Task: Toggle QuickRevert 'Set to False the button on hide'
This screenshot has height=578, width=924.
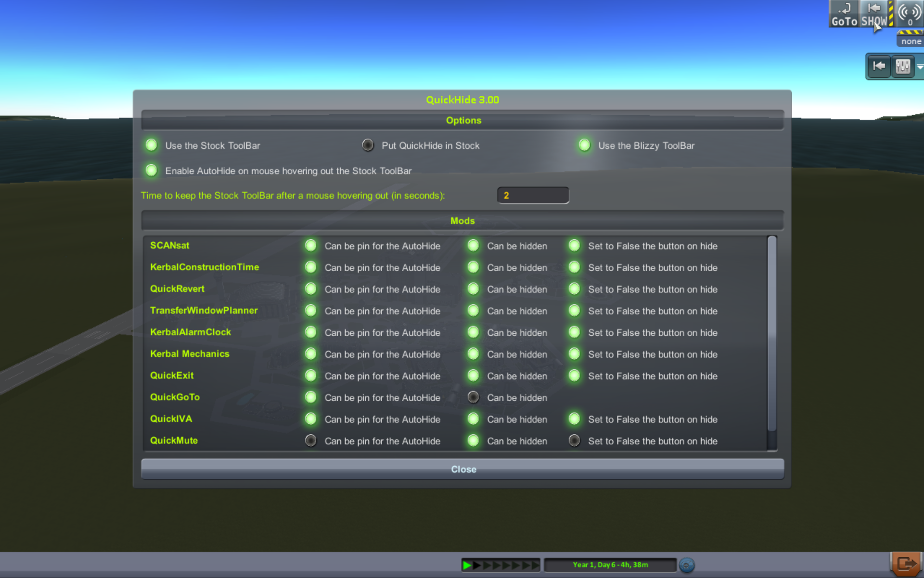Action: click(574, 289)
